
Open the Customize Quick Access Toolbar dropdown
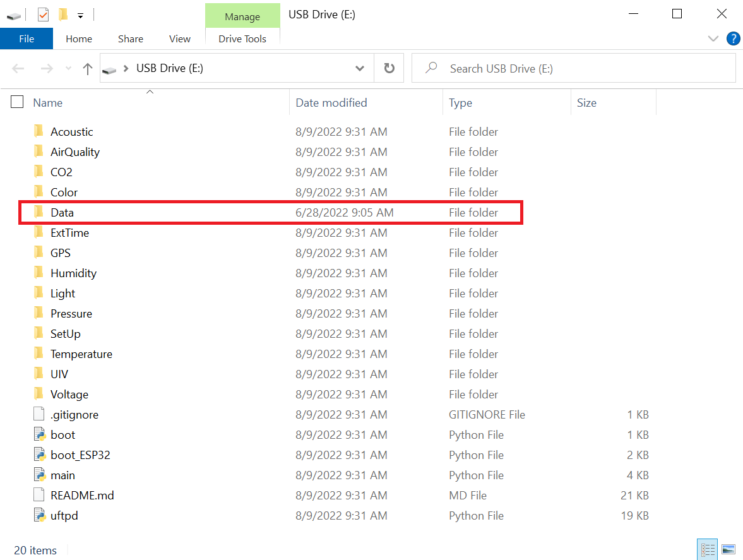click(x=81, y=16)
